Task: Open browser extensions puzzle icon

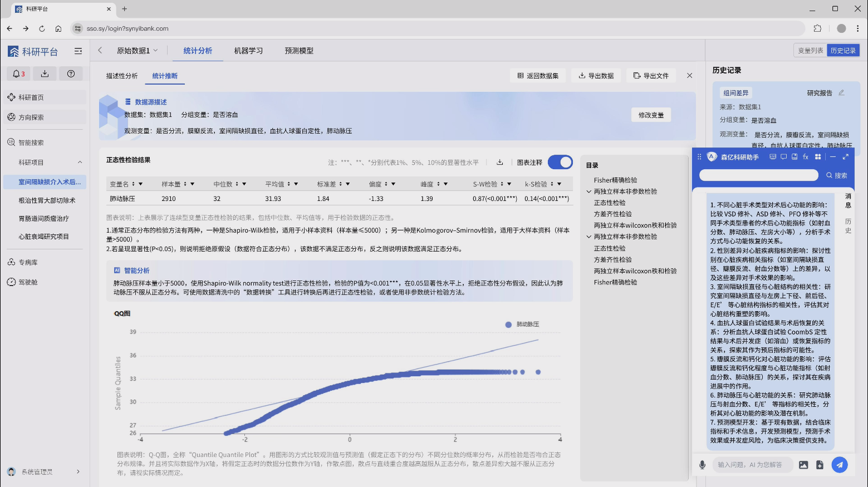Action: click(817, 28)
